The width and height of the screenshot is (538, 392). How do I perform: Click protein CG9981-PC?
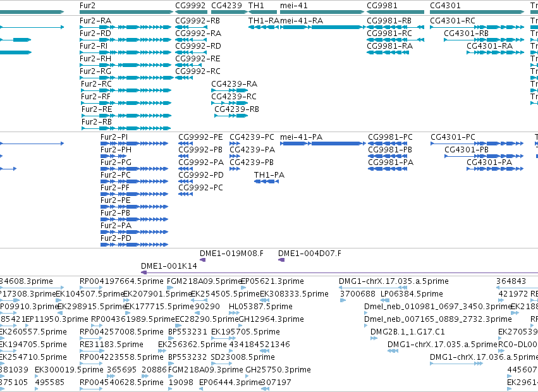click(388, 144)
